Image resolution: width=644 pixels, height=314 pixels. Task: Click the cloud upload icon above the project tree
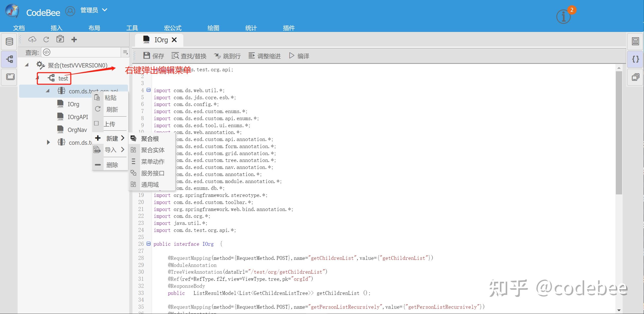point(32,39)
